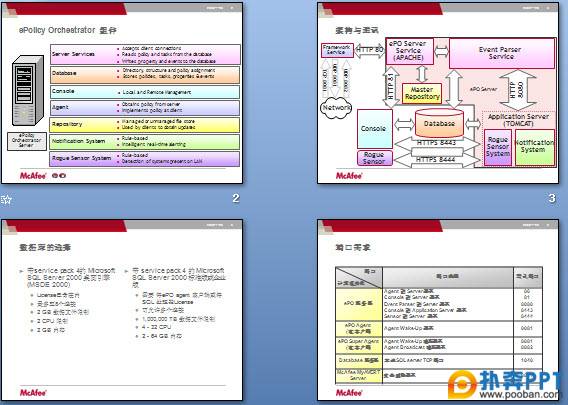Click the McAfee logo on slide 3
Image resolution: width=568 pixels, height=405 pixels.
349,176
